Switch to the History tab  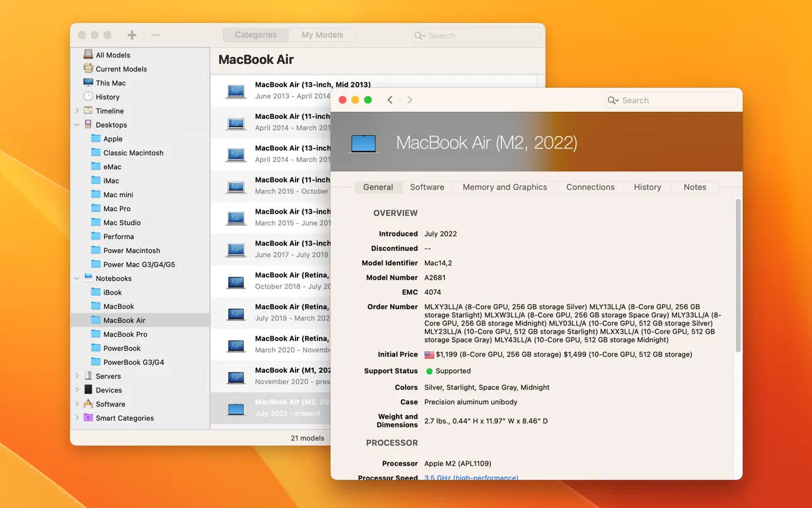(x=647, y=187)
